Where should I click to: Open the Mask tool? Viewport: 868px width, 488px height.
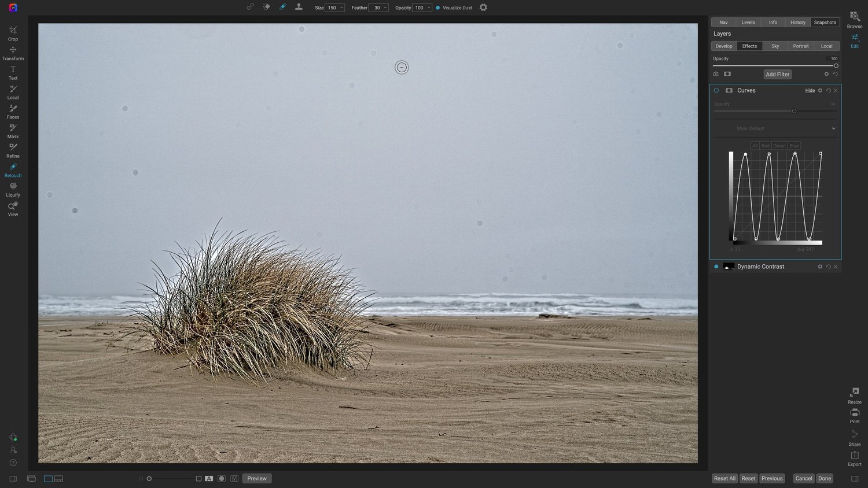pyautogui.click(x=13, y=131)
